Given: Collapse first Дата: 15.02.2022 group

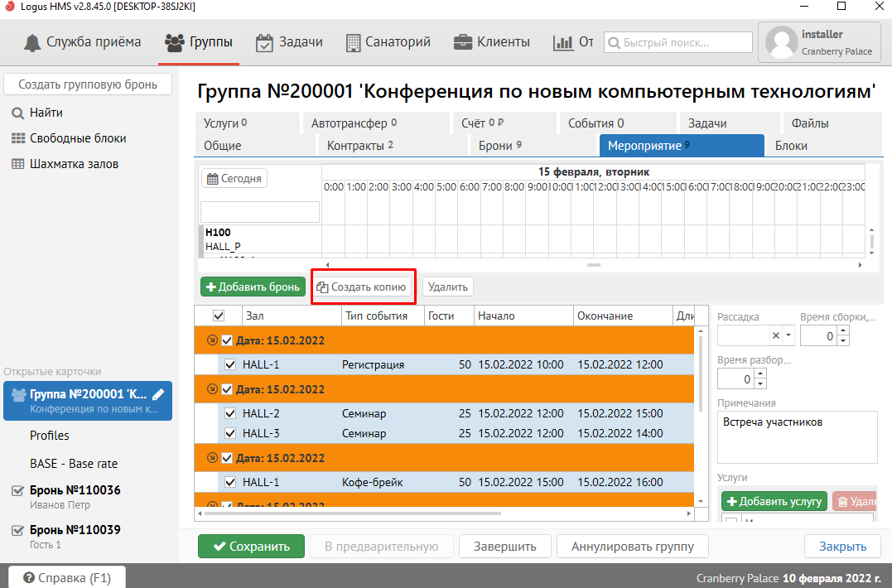Looking at the screenshot, I should (212, 340).
